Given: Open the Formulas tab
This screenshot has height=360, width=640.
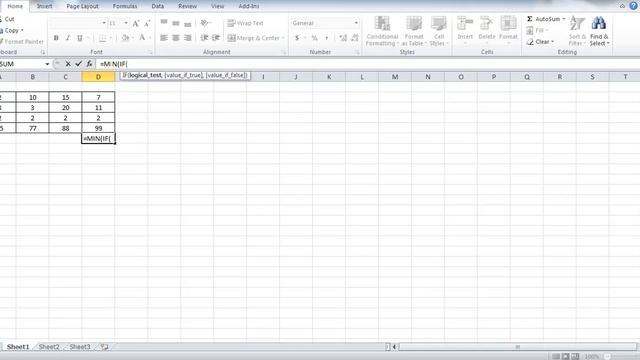Looking at the screenshot, I should [x=125, y=6].
